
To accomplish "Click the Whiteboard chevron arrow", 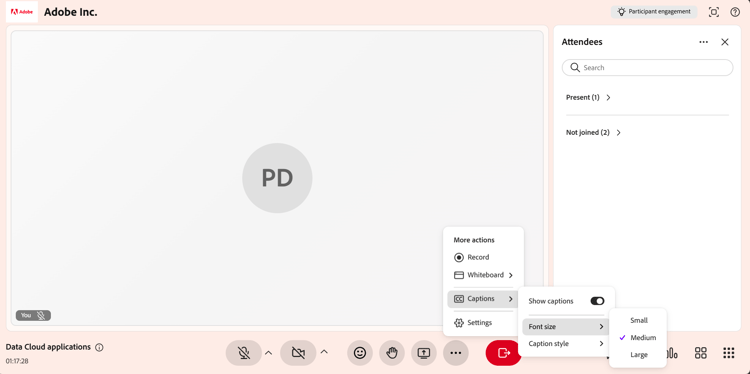I will coord(511,275).
